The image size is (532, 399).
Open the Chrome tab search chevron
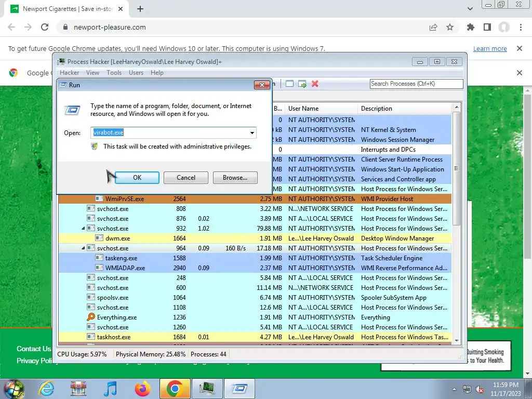tap(470, 9)
